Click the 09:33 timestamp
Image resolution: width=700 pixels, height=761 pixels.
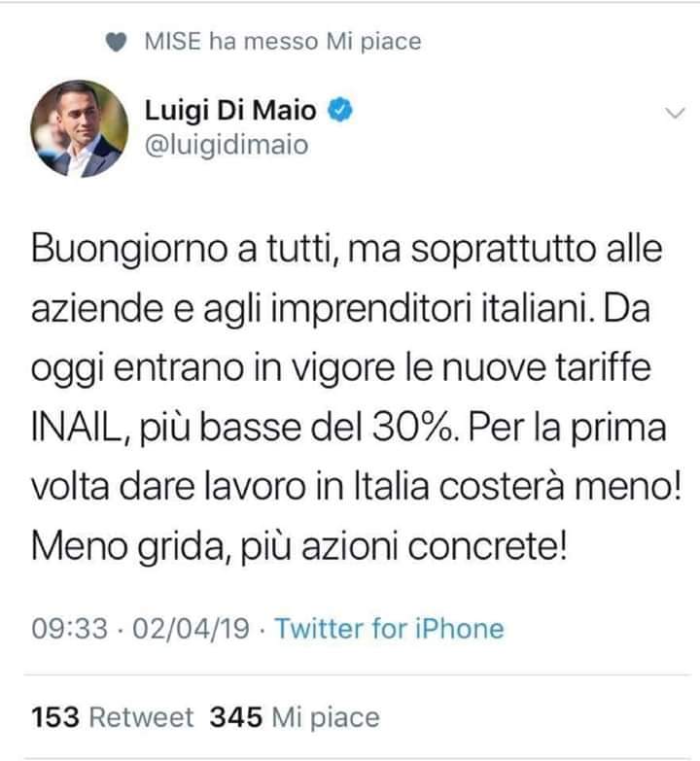pyautogui.click(x=69, y=629)
